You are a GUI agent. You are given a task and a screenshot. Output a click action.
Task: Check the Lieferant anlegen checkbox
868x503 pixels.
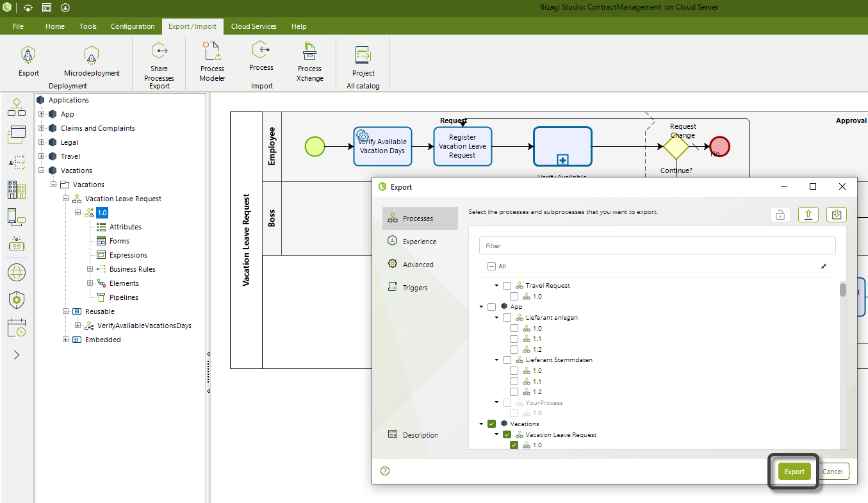coord(507,318)
